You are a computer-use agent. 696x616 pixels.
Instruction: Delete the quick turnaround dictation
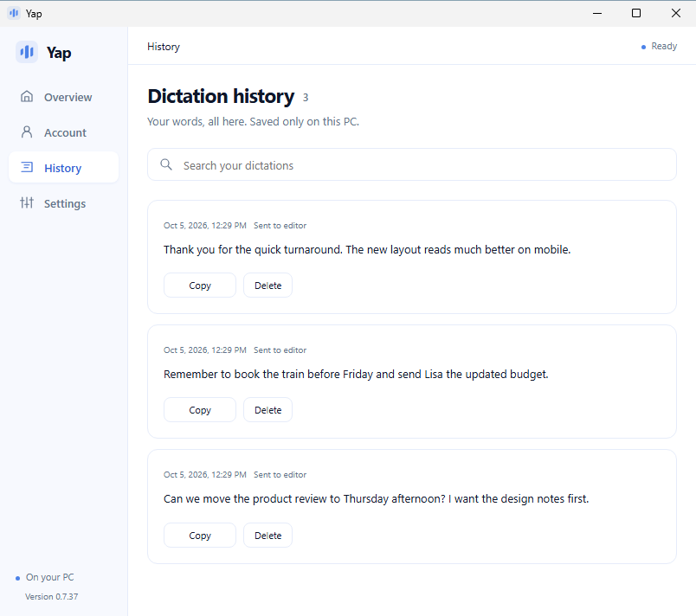[x=267, y=286]
